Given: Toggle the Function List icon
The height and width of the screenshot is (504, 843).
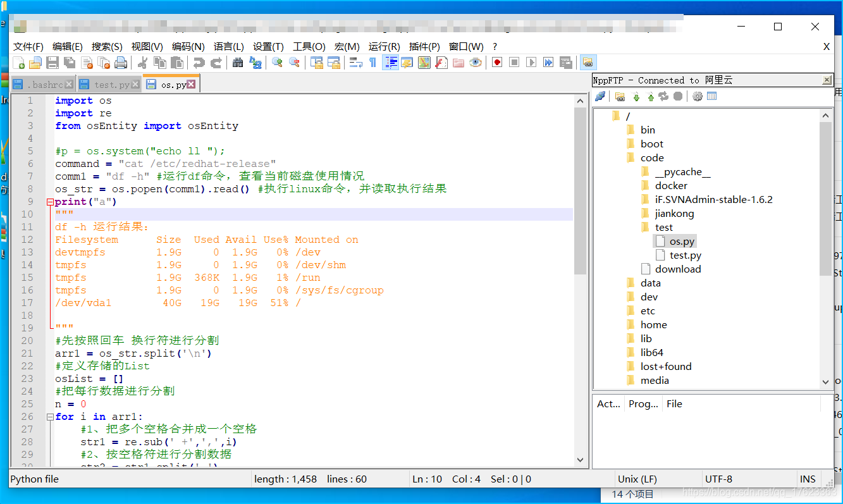Looking at the screenshot, I should [441, 63].
